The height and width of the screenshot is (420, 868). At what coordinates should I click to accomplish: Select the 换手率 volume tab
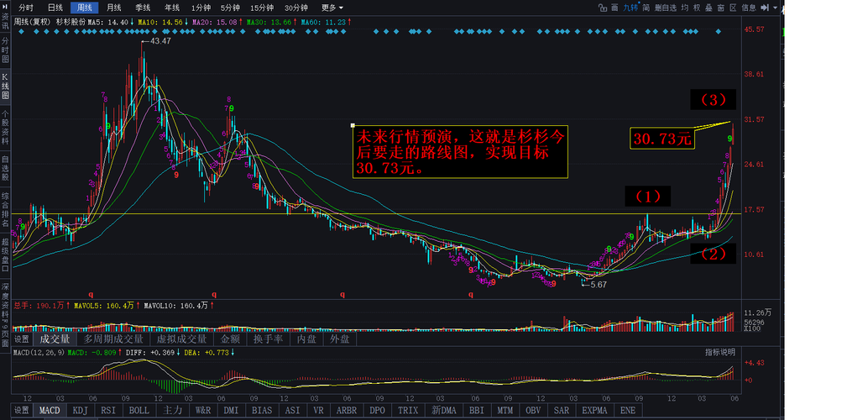click(x=269, y=339)
